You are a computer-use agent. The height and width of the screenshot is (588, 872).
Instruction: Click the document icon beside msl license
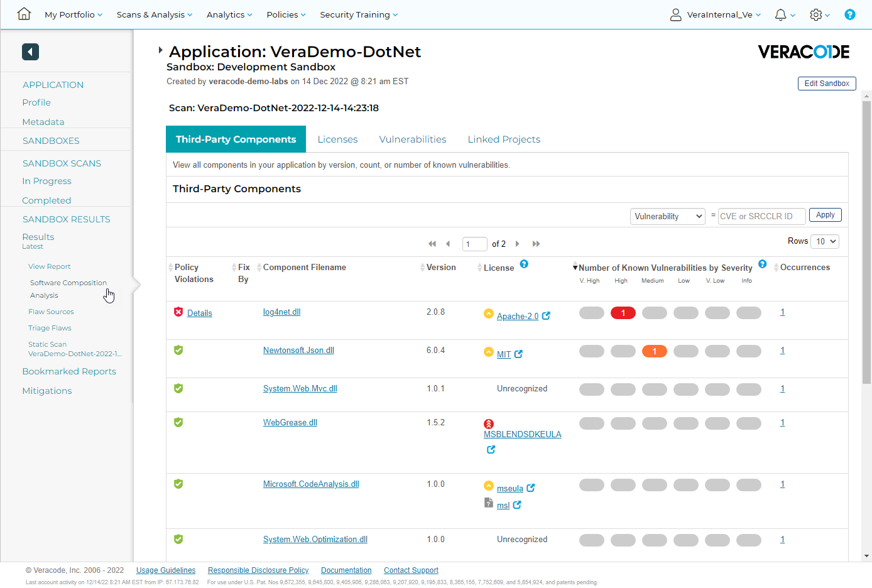tap(489, 503)
